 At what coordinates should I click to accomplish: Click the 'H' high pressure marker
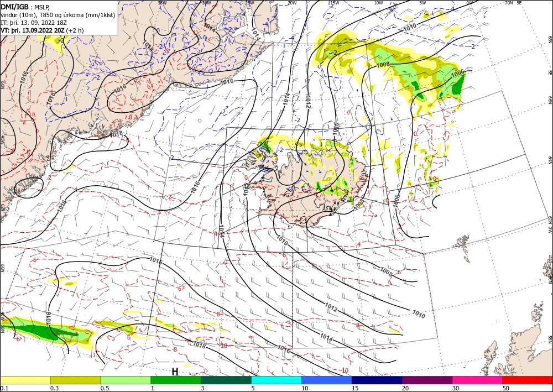pos(175,372)
